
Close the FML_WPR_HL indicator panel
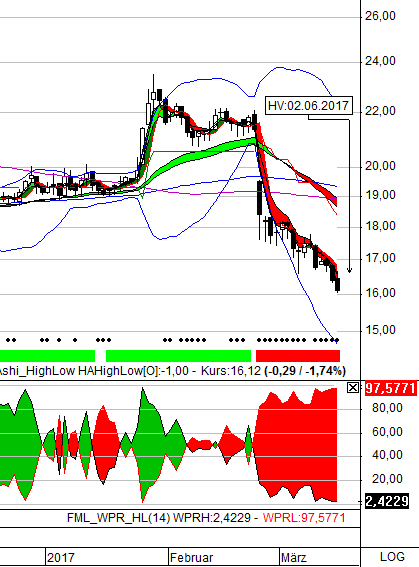coord(352,388)
